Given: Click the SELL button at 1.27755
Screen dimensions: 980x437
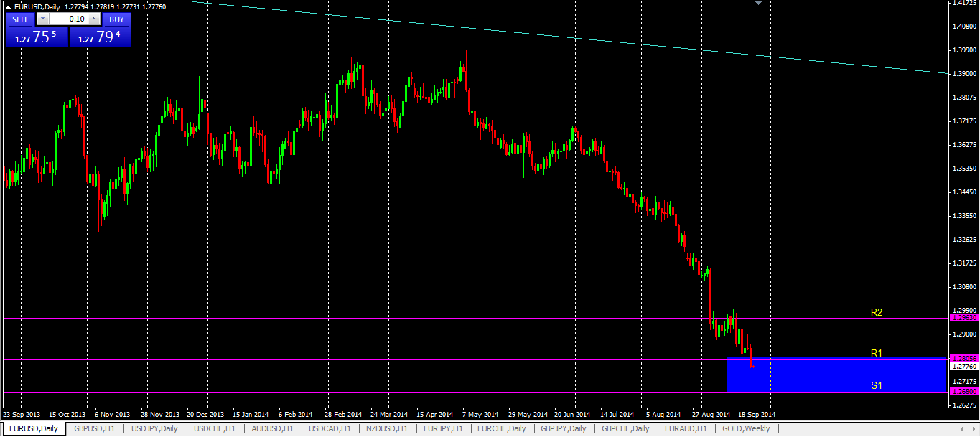Looking at the screenshot, I should (x=37, y=37).
